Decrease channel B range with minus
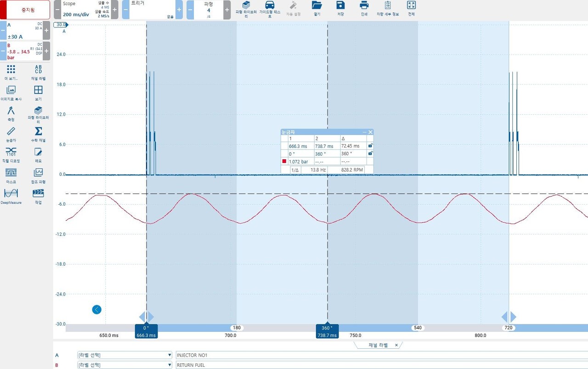The width and height of the screenshot is (588, 369). tap(3, 51)
